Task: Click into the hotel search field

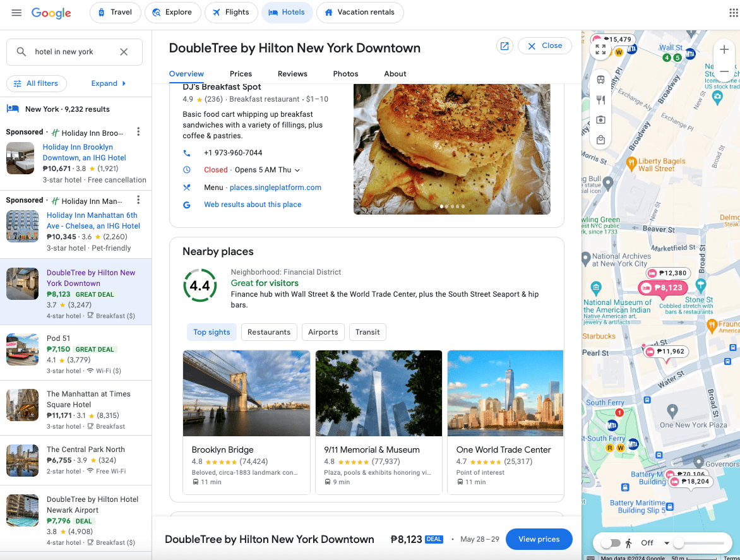Action: coord(74,52)
